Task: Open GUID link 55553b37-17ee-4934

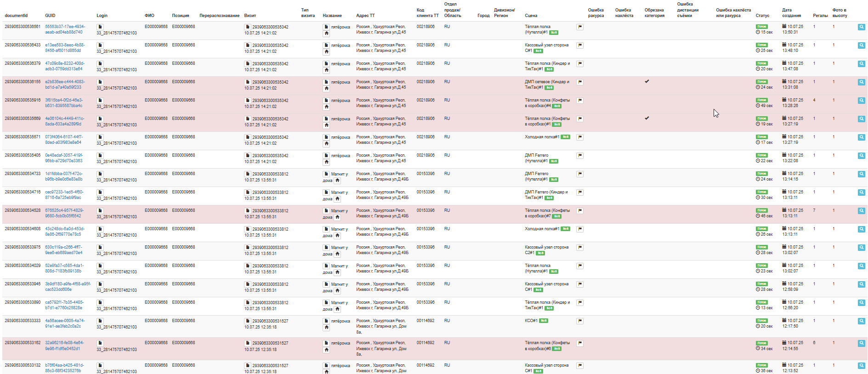Action: point(65,29)
